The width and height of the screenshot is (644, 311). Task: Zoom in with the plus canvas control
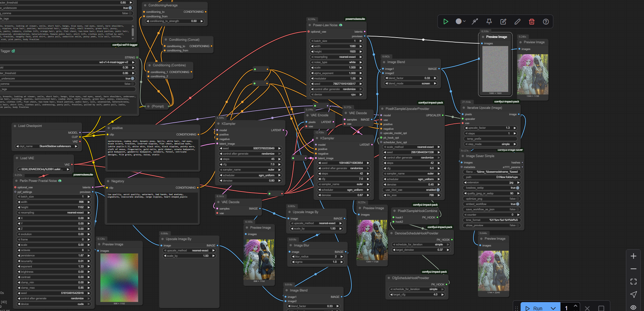[x=633, y=256]
